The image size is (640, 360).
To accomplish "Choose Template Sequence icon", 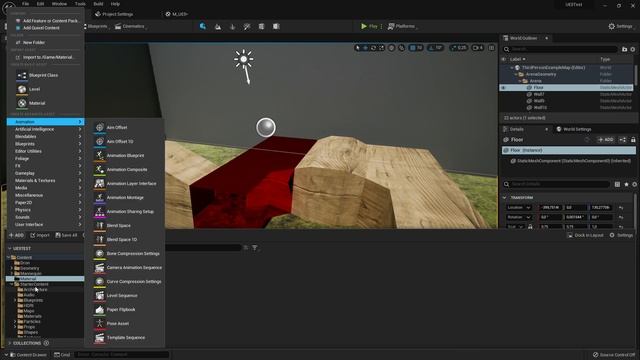I will click(99, 338).
